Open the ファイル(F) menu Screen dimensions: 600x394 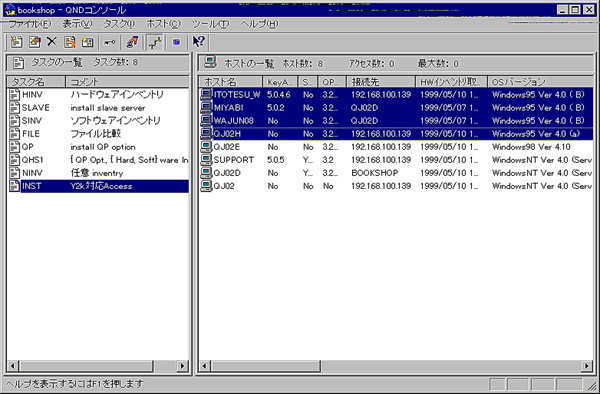pos(29,24)
